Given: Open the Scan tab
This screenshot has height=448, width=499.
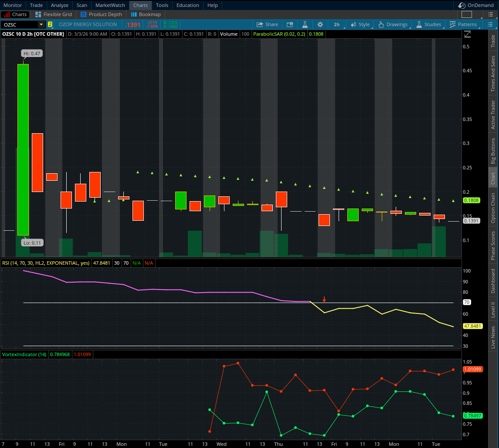Looking at the screenshot, I should click(x=82, y=5).
